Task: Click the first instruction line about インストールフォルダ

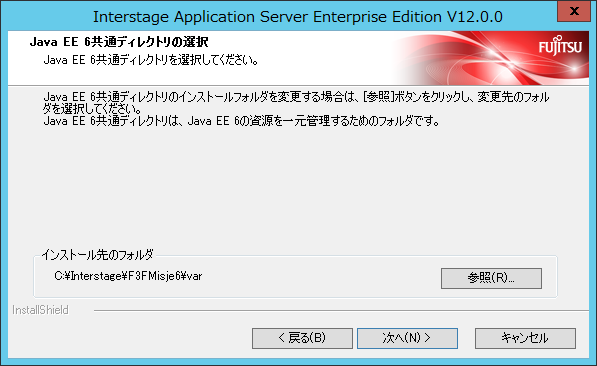Action: point(296,97)
